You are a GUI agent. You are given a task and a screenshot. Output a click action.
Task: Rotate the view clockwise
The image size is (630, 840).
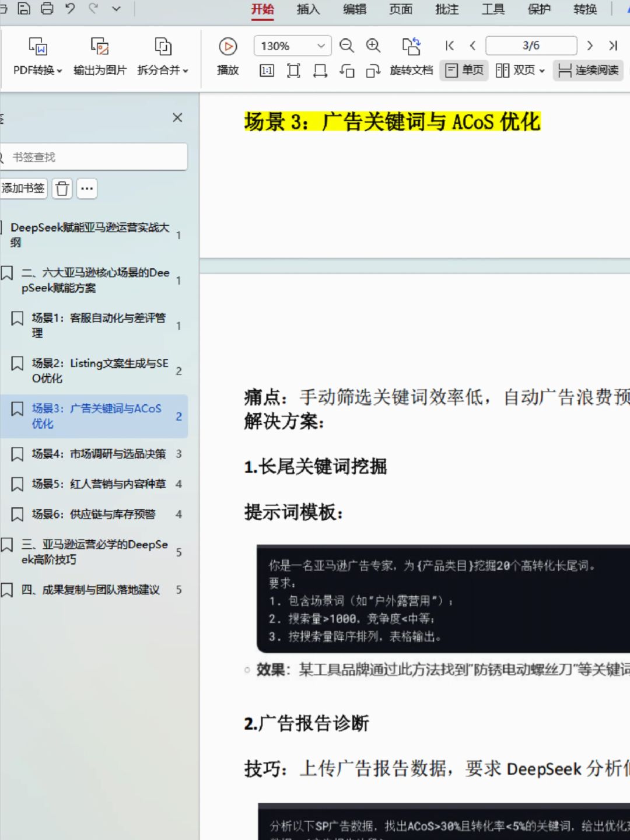click(x=373, y=71)
